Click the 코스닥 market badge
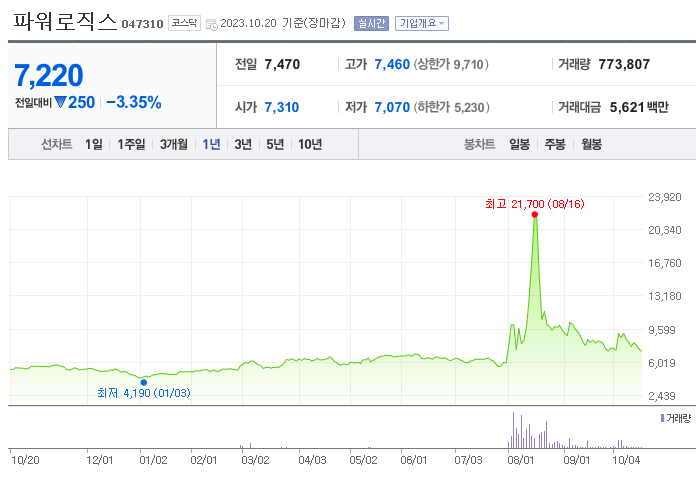The height and width of the screenshot is (482, 696). coord(184,23)
